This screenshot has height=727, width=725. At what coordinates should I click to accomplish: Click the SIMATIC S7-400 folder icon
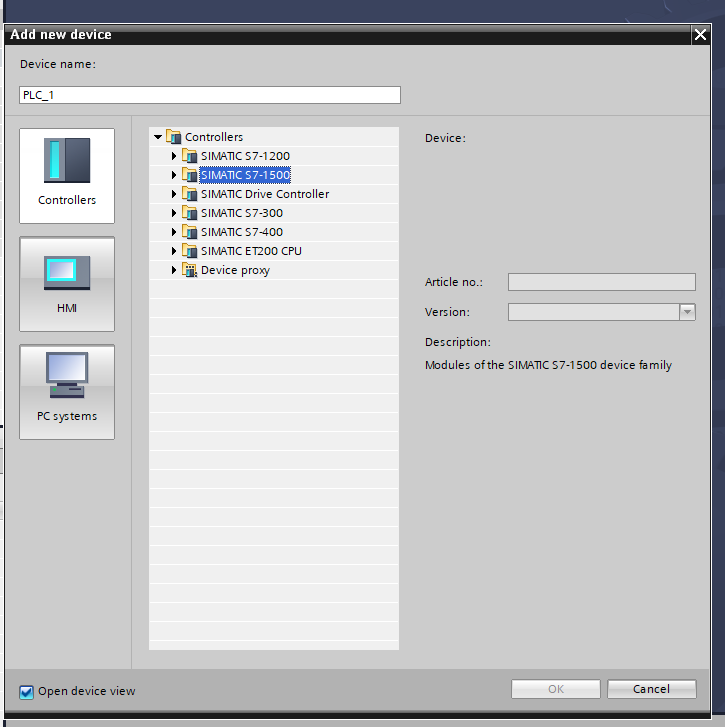click(190, 232)
